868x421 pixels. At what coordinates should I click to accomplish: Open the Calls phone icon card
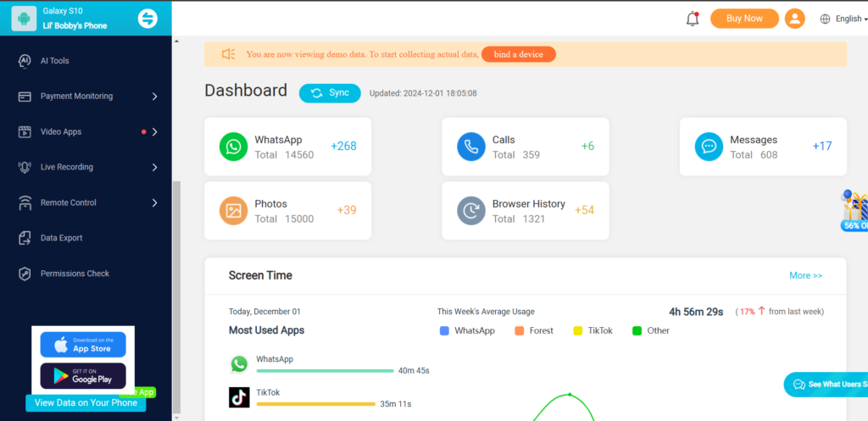click(471, 147)
